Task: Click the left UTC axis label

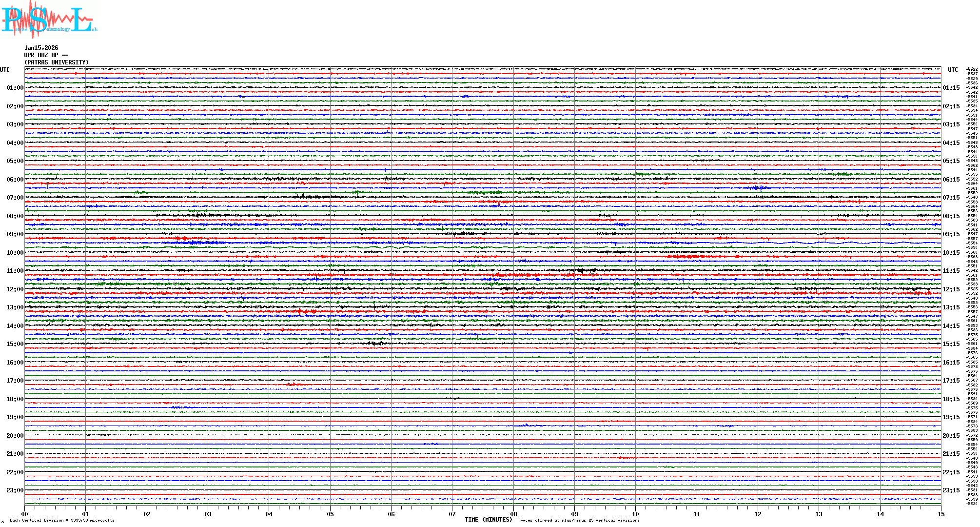Action: click(5, 70)
